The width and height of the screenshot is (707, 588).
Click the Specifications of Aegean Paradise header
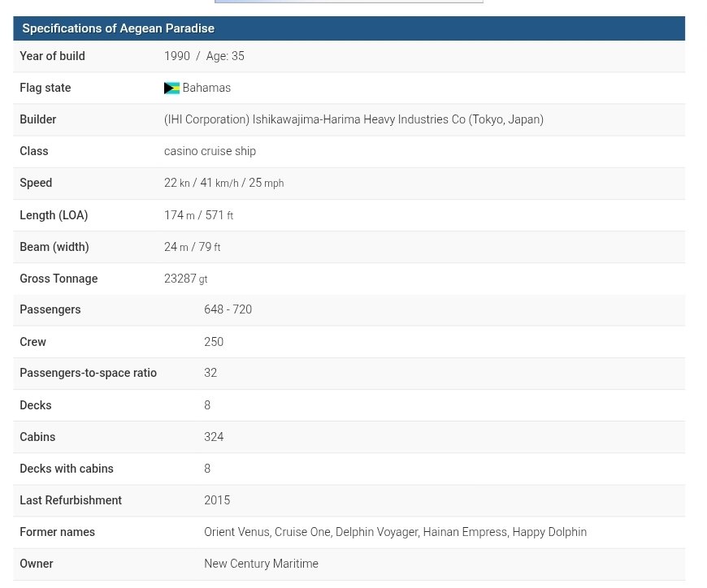point(119,28)
